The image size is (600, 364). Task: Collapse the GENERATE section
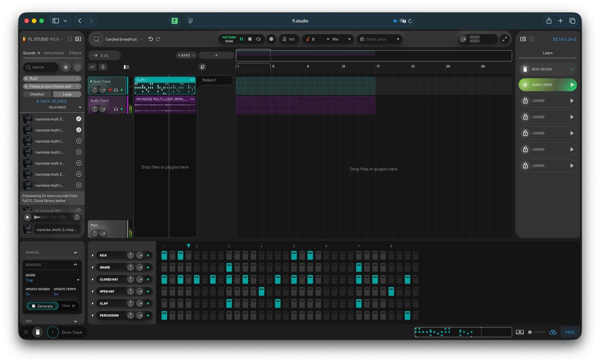(52, 264)
